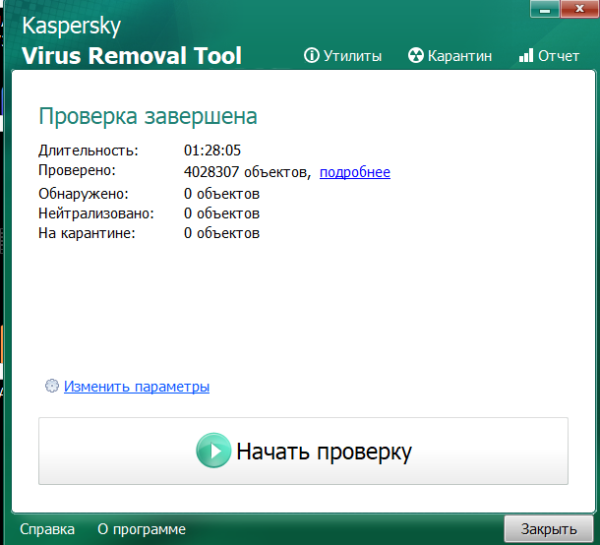Select the scan duration value 01:28:05
600x545 pixels.
click(212, 151)
